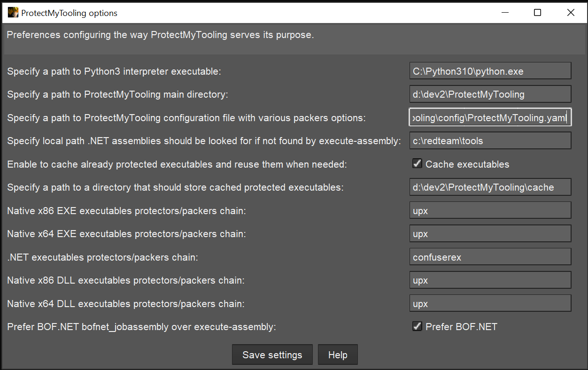
Task: Disable the Prefer BOF.NET checkbox
Action: coord(417,326)
